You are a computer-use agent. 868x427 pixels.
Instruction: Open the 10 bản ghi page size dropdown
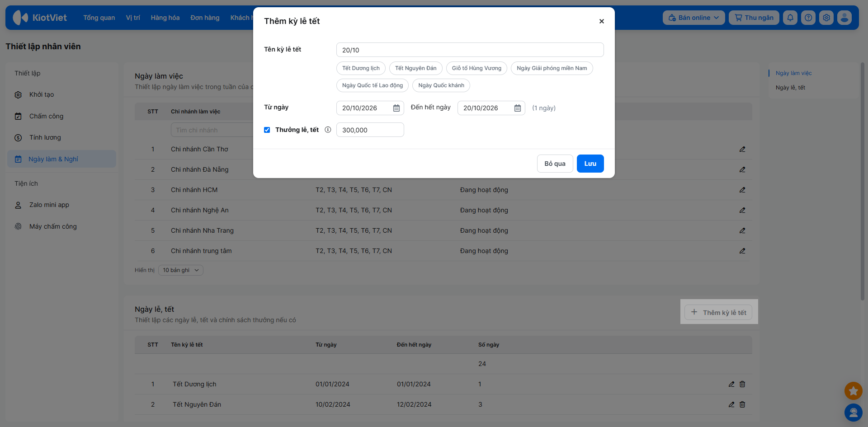pyautogui.click(x=181, y=270)
